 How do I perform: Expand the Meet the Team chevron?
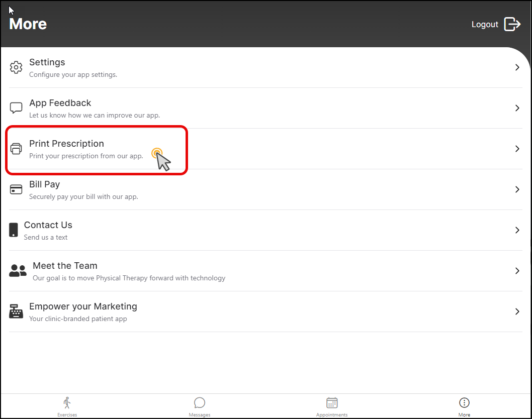click(x=517, y=271)
